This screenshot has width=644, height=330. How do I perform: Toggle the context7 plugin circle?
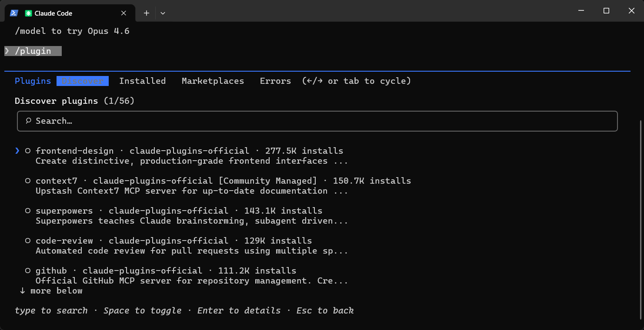pos(28,181)
